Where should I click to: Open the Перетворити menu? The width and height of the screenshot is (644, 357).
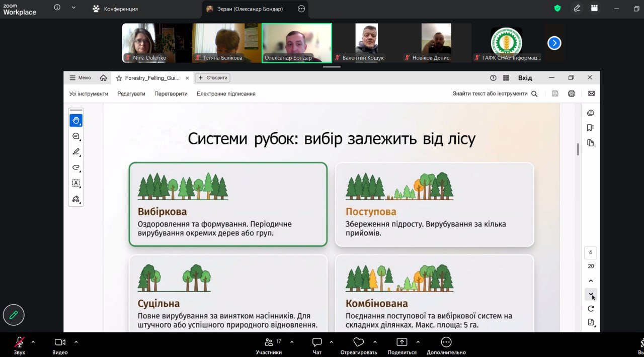(171, 94)
